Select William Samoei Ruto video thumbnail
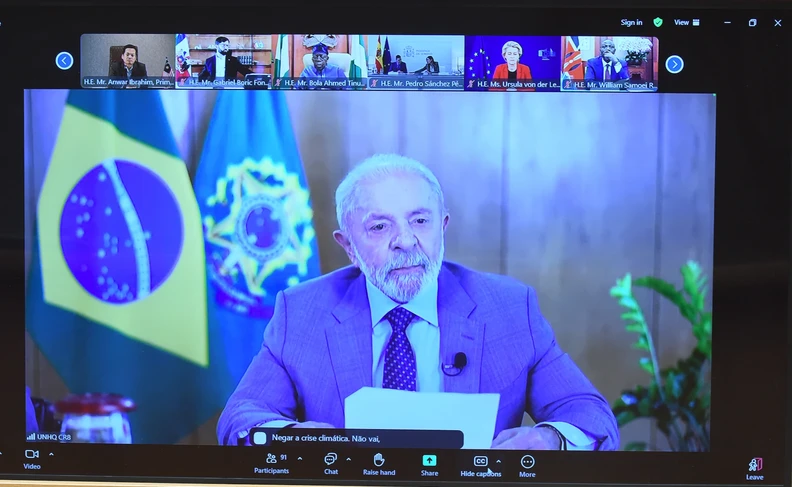792x487 pixels. tap(610, 63)
